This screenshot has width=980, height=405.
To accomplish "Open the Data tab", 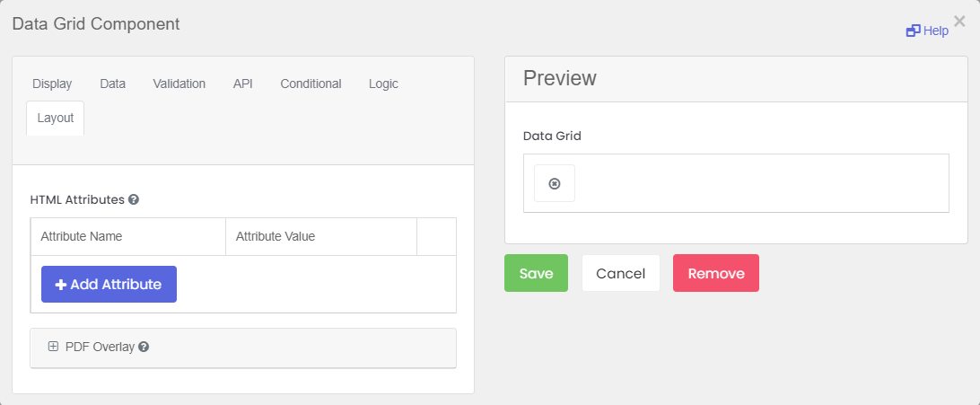I will pyautogui.click(x=112, y=84).
